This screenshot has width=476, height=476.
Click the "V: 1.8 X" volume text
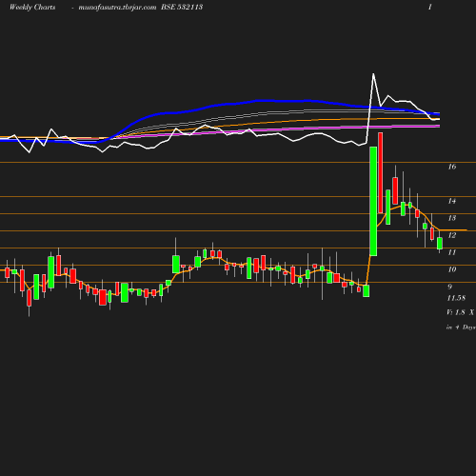tap(460, 312)
